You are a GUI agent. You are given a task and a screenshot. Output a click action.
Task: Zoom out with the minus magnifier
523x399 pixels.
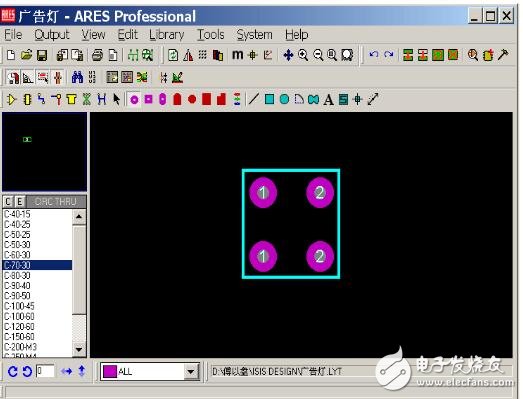pyautogui.click(x=318, y=55)
